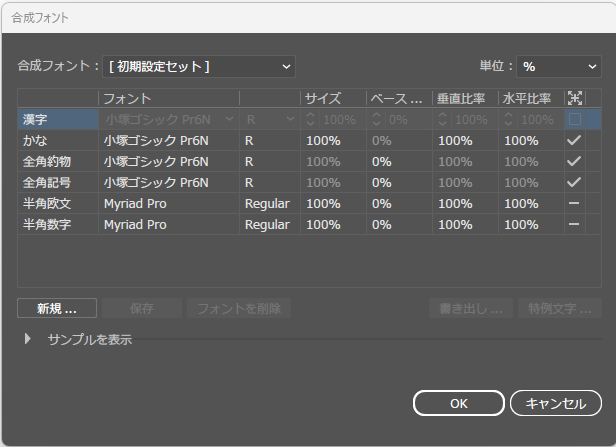Toggle the checkmark in the かな row
616x447 pixels.
[x=574, y=141]
